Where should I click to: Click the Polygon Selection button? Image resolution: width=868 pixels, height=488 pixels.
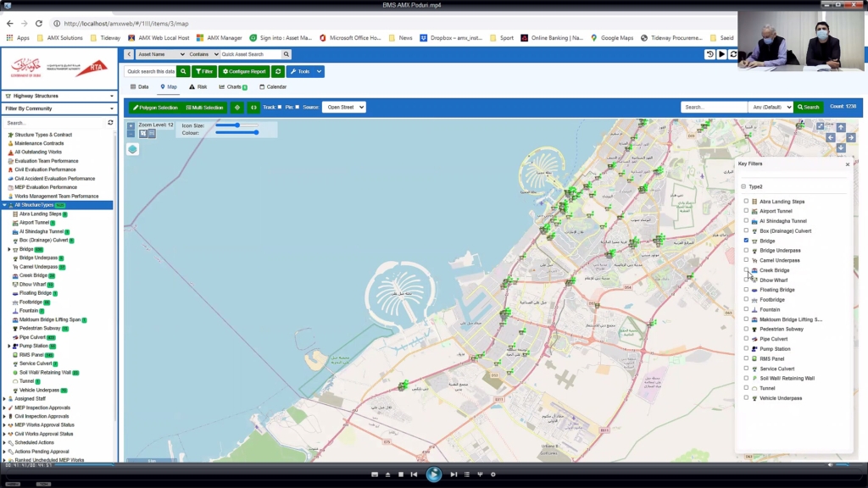154,108
